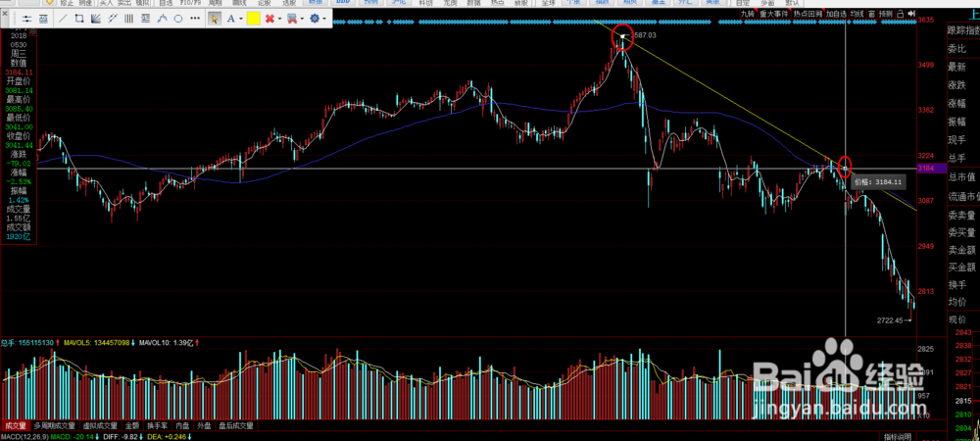Screen dimensions: 980x441
Task: Click the 全球 global menu item
Action: (549, 4)
